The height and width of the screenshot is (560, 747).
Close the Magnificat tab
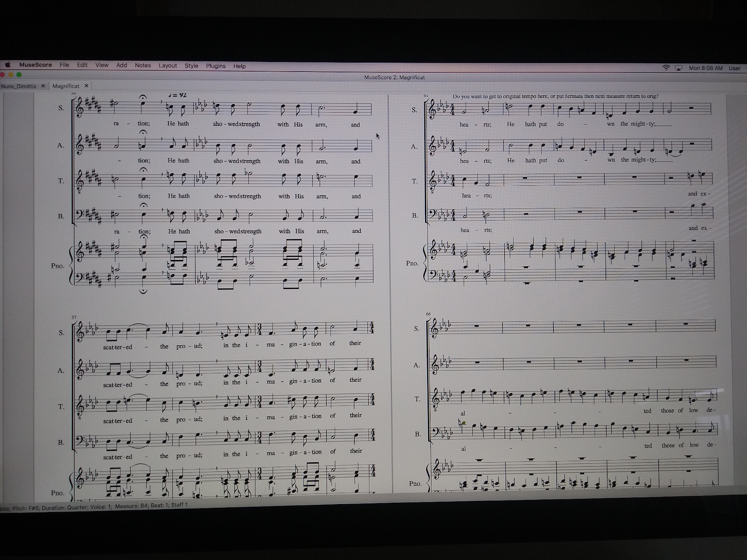point(86,86)
